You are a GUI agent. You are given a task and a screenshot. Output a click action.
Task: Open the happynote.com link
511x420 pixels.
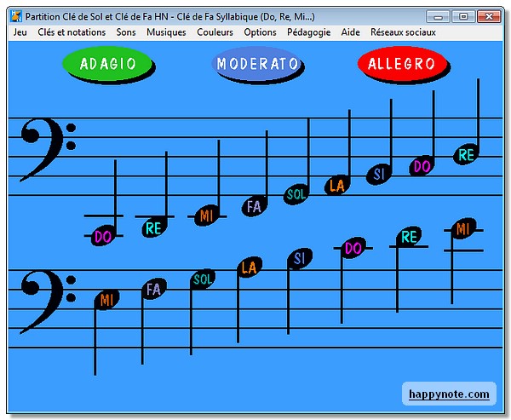(449, 394)
